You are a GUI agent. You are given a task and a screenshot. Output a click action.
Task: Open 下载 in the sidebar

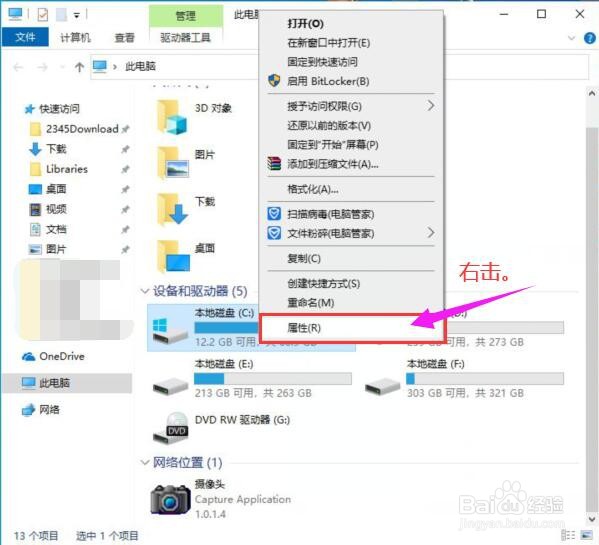56,149
